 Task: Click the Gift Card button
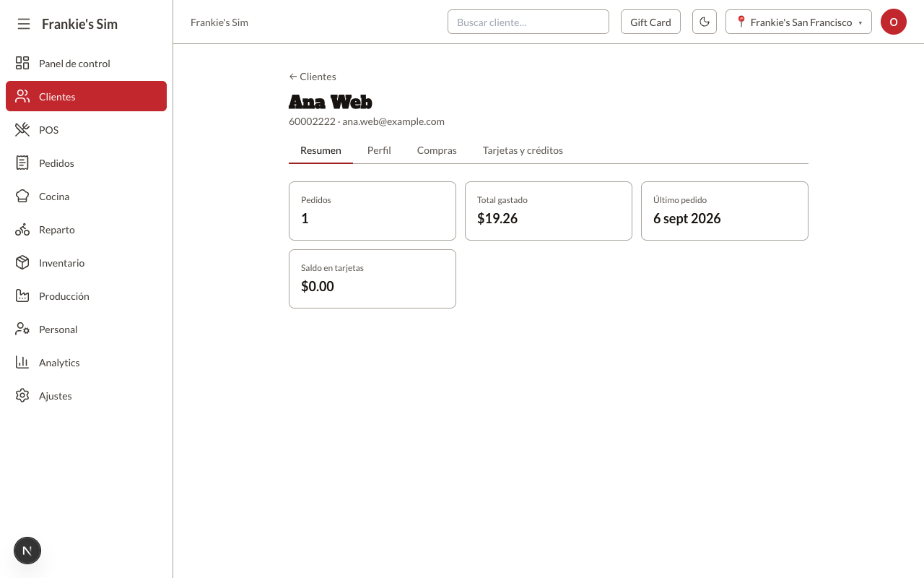click(x=650, y=22)
